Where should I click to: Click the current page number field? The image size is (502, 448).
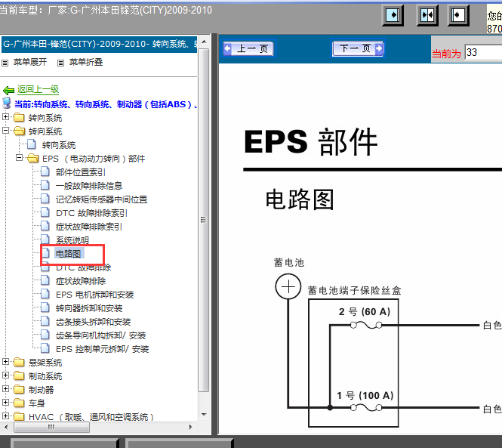[482, 52]
